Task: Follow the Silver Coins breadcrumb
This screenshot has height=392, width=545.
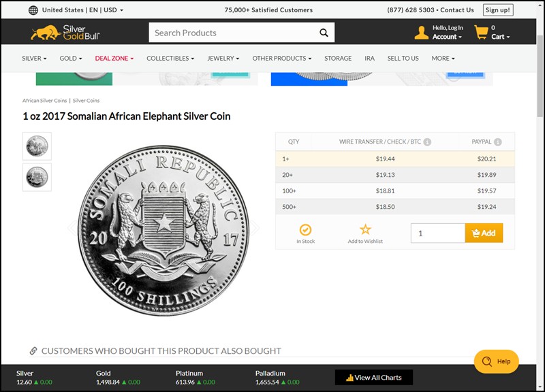Action: (86, 101)
